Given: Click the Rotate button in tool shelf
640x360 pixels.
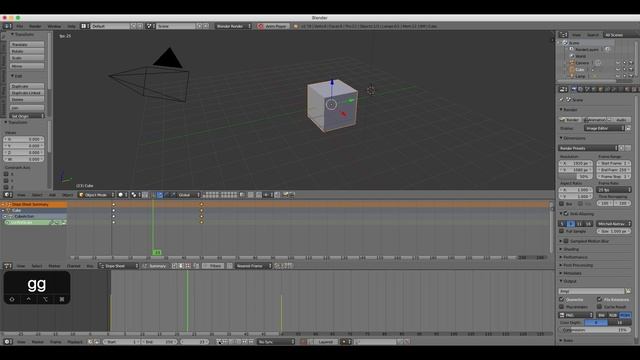Looking at the screenshot, I should [27, 51].
